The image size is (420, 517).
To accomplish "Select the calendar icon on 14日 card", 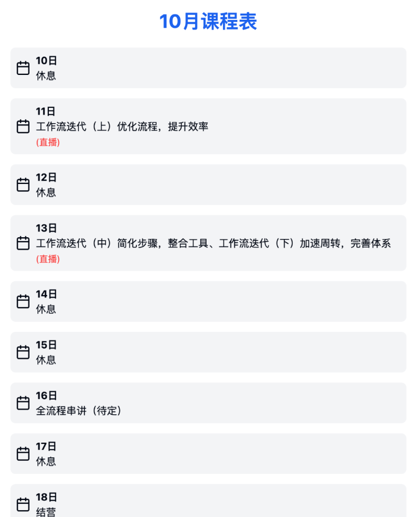I will [x=23, y=301].
